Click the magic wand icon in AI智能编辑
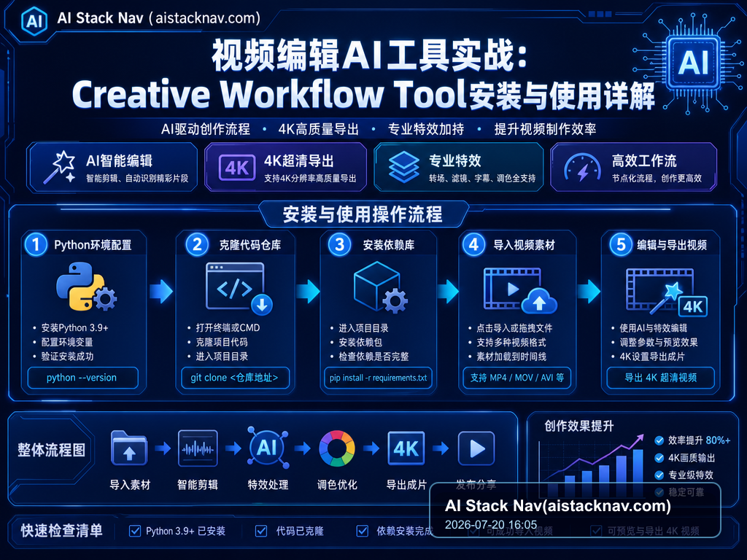Viewport: 747px width, 560px height. click(60, 167)
